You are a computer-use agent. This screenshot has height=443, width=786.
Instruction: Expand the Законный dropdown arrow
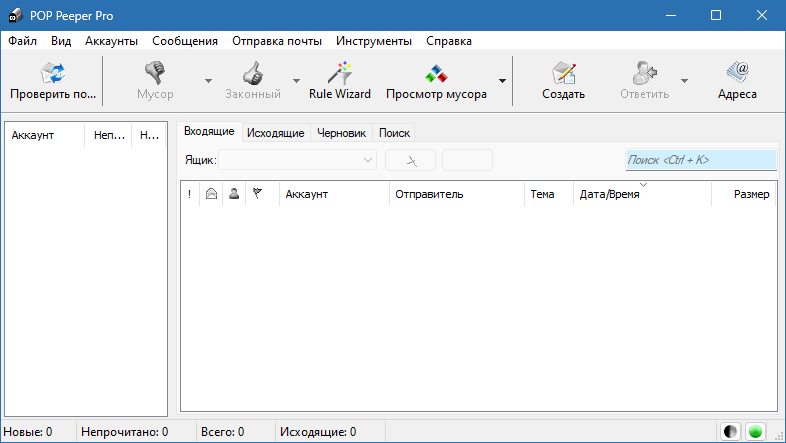tap(296, 81)
